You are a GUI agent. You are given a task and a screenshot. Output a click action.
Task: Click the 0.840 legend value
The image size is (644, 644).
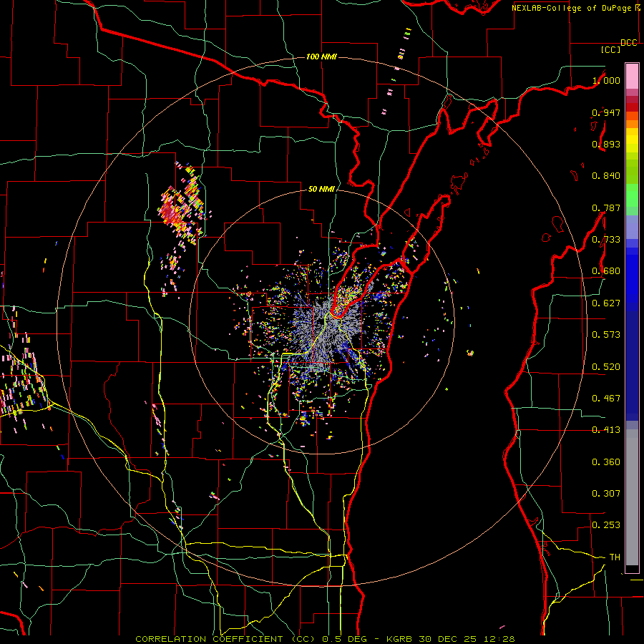click(606, 176)
